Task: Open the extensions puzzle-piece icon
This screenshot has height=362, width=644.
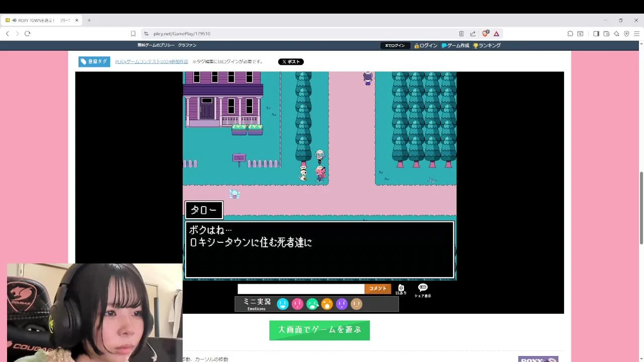Action: 570,34
